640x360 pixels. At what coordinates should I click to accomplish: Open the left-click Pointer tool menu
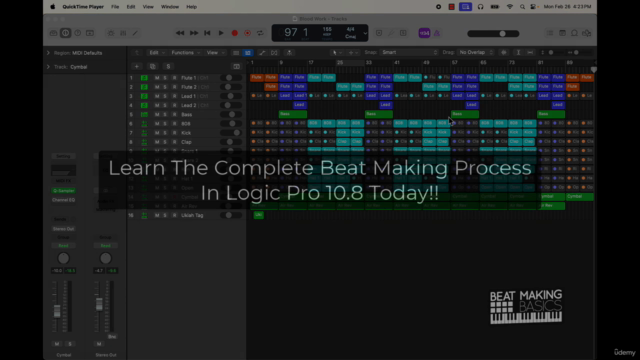click(x=337, y=53)
